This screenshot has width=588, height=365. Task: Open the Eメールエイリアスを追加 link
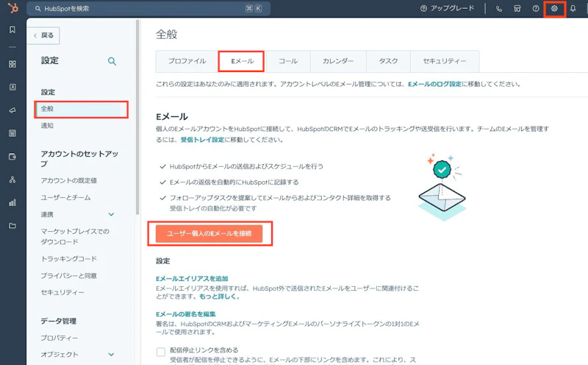point(192,279)
